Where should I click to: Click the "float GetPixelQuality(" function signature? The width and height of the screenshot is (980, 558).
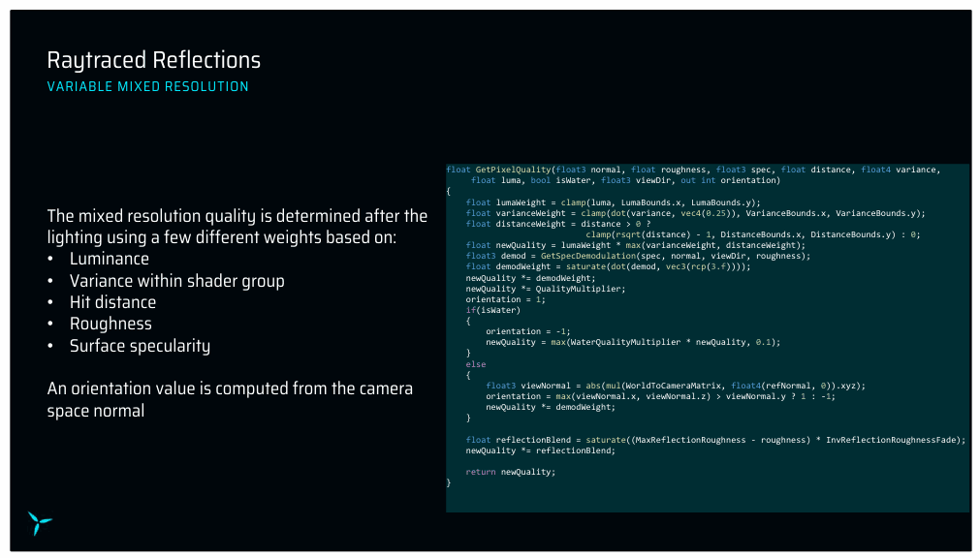point(693,170)
